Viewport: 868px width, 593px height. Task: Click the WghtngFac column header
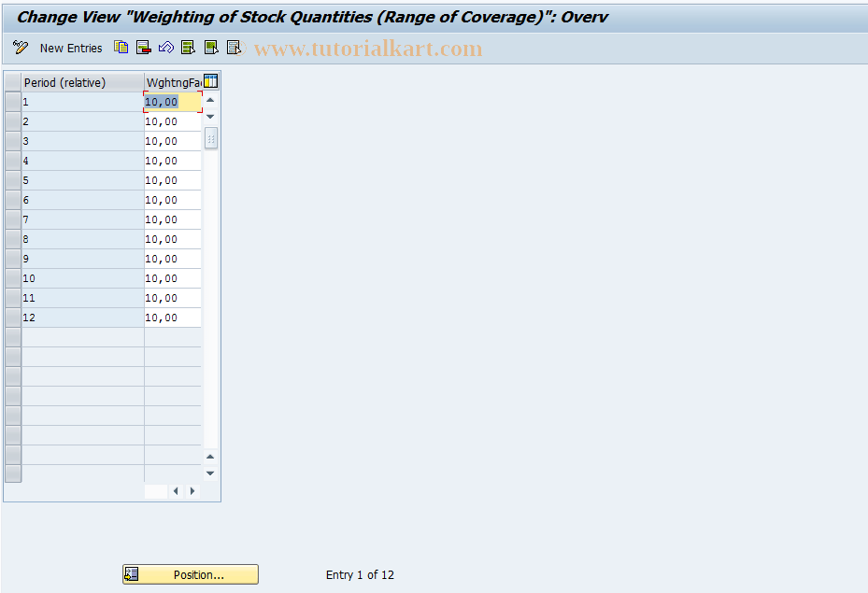click(x=171, y=81)
